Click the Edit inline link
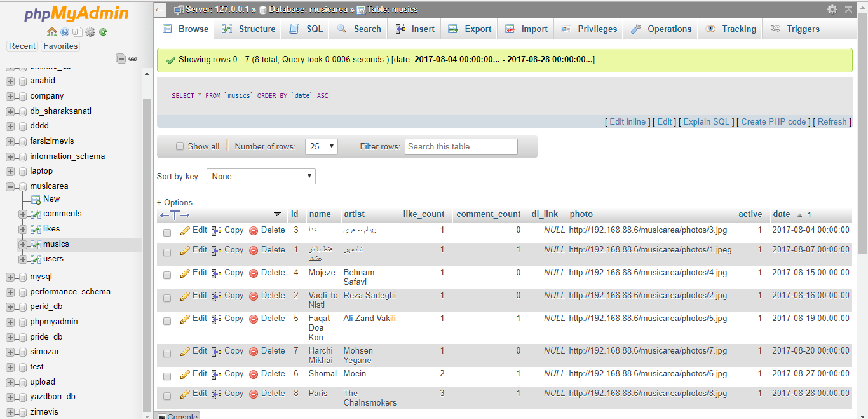868x419 pixels. [x=627, y=121]
